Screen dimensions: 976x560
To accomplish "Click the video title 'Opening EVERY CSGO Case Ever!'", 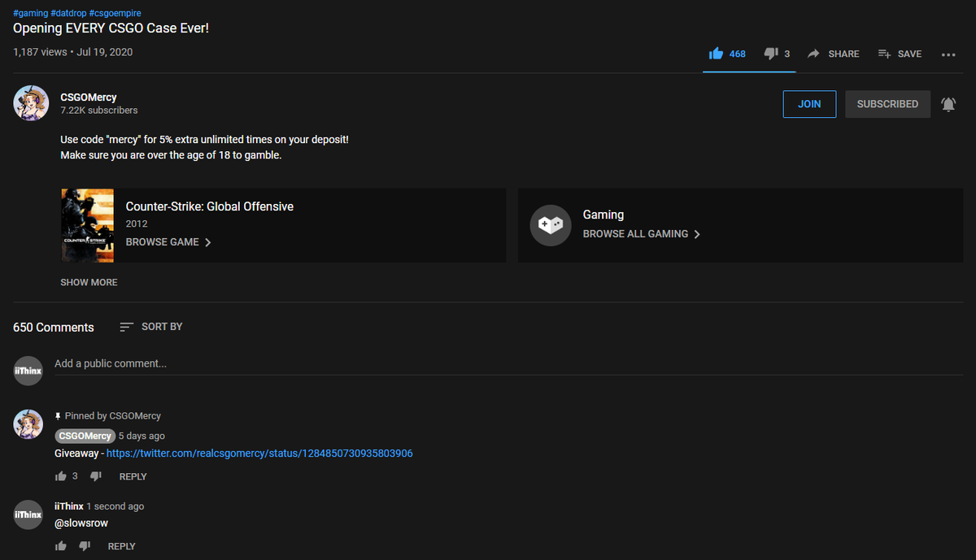I will click(x=111, y=28).
